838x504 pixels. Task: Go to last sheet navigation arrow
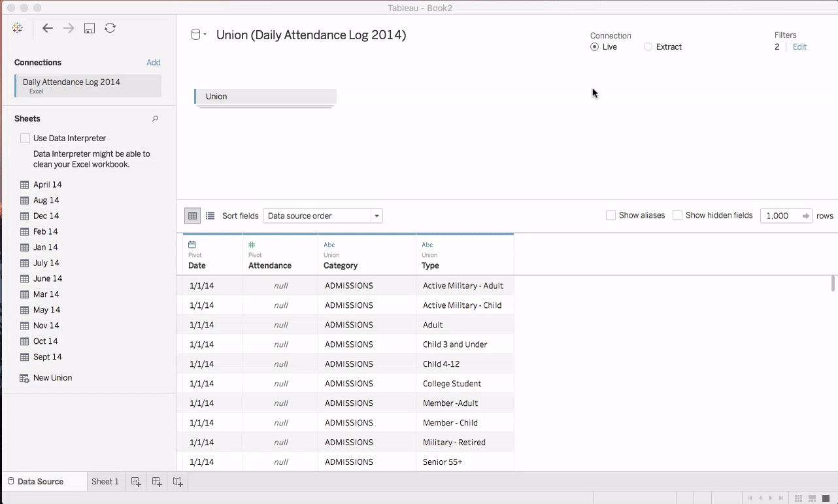(781, 498)
